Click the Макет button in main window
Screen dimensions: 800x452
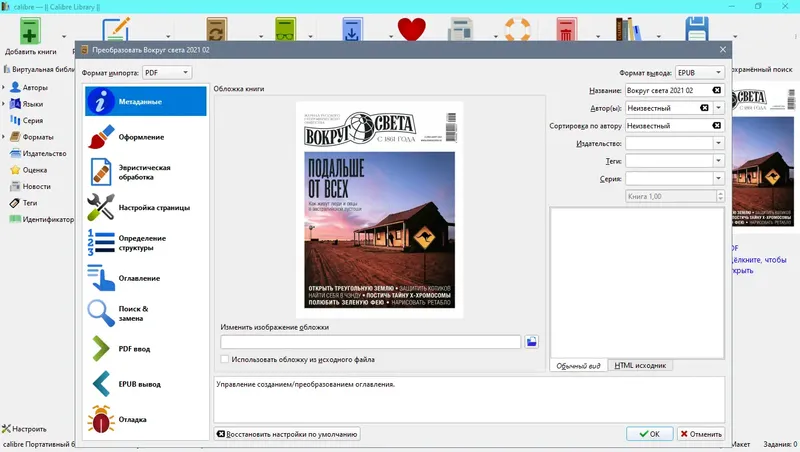coord(741,444)
